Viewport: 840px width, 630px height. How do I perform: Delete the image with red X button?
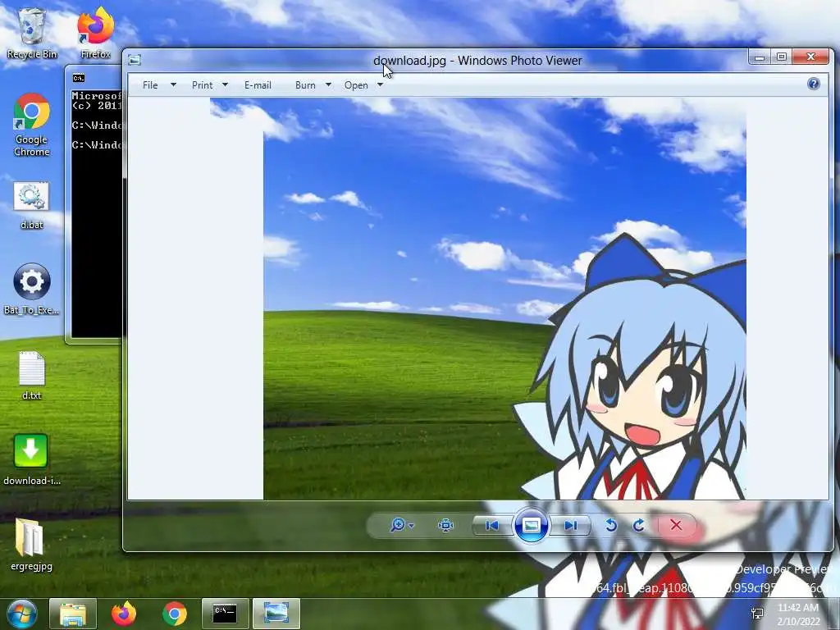pos(676,526)
